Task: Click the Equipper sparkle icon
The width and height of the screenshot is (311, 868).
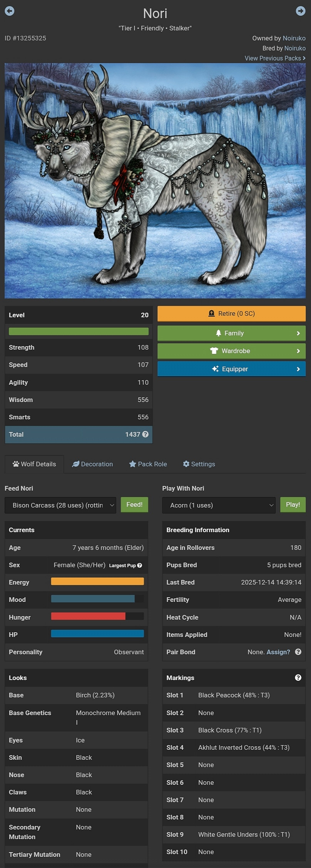Action: (215, 369)
